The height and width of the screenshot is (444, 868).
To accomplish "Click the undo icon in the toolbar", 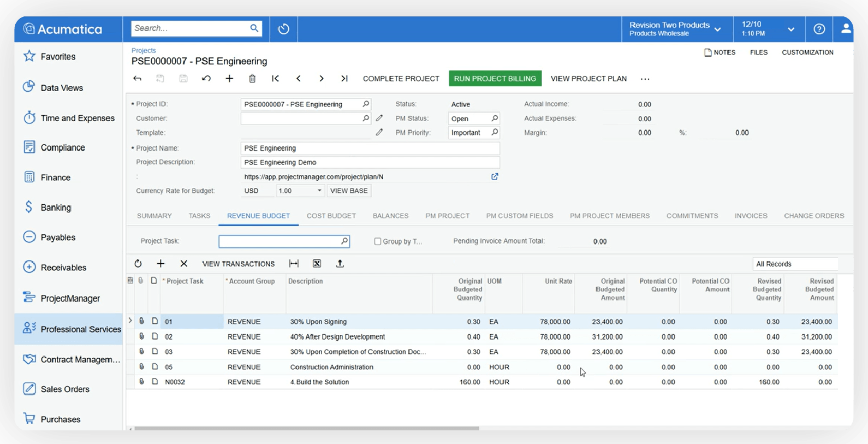I will pos(206,79).
